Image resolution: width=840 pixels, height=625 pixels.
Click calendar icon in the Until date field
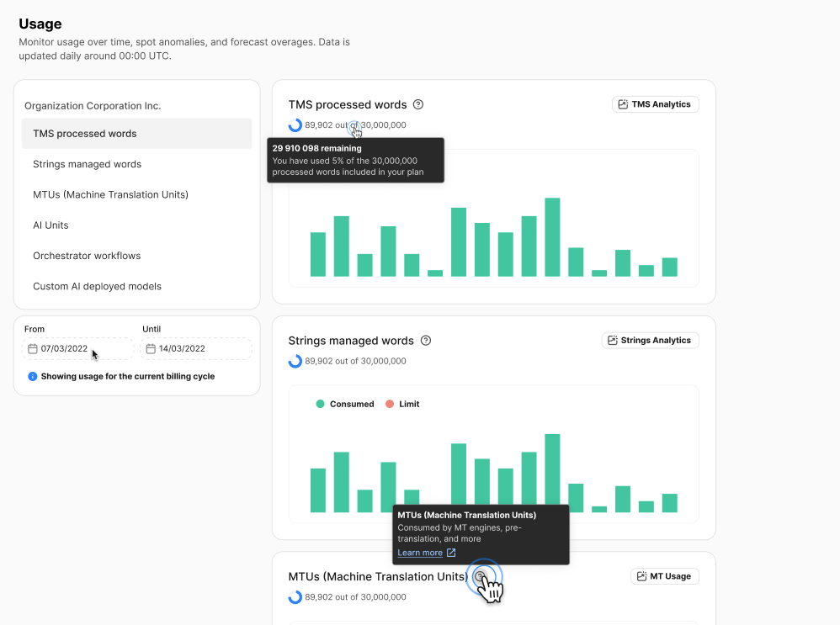click(151, 348)
